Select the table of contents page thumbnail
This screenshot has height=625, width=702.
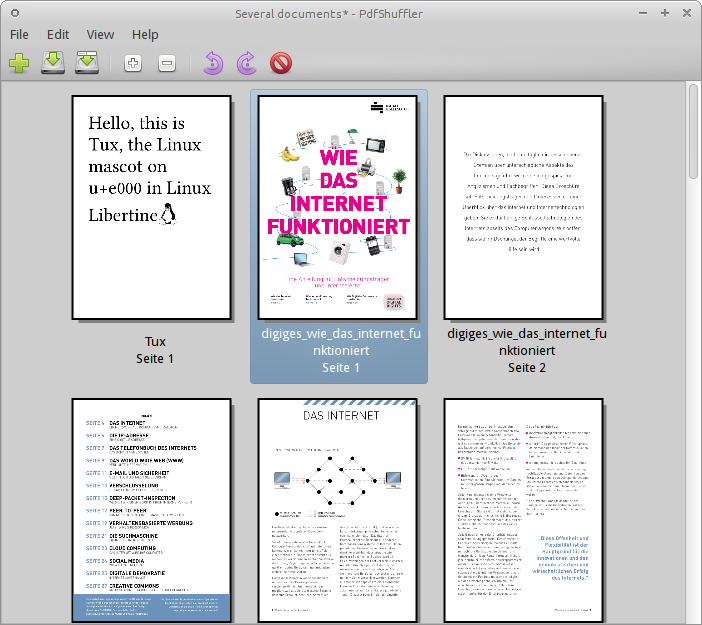pos(153,510)
